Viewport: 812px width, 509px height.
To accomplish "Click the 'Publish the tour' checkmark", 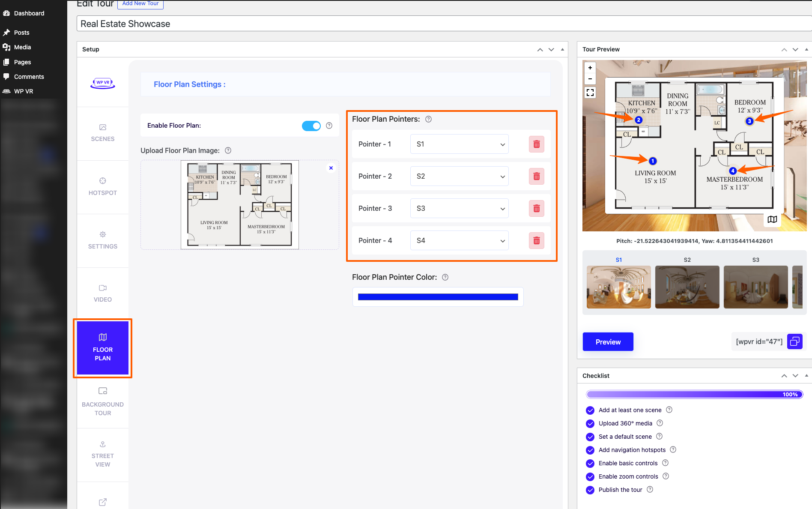I will coord(590,490).
